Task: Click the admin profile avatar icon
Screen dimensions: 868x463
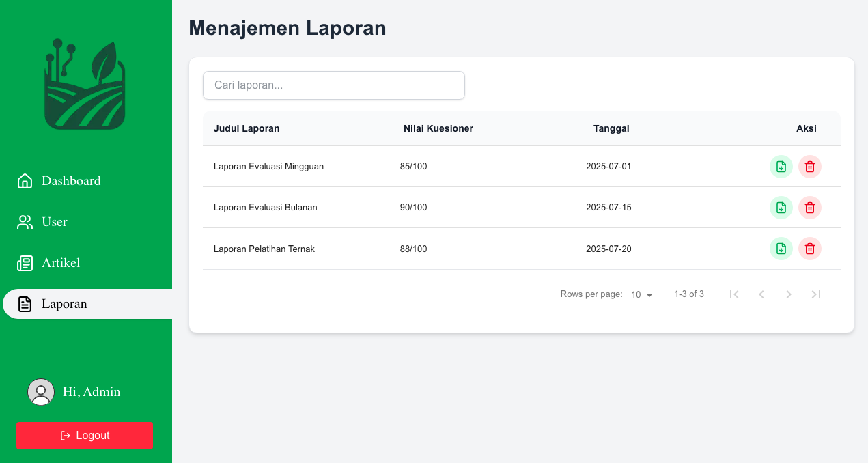Action: 41,392
